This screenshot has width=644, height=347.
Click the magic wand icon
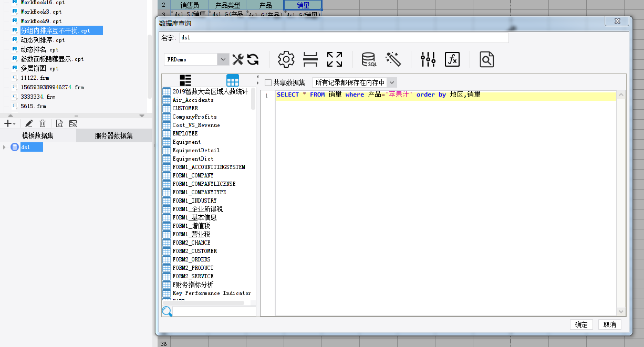(x=393, y=59)
